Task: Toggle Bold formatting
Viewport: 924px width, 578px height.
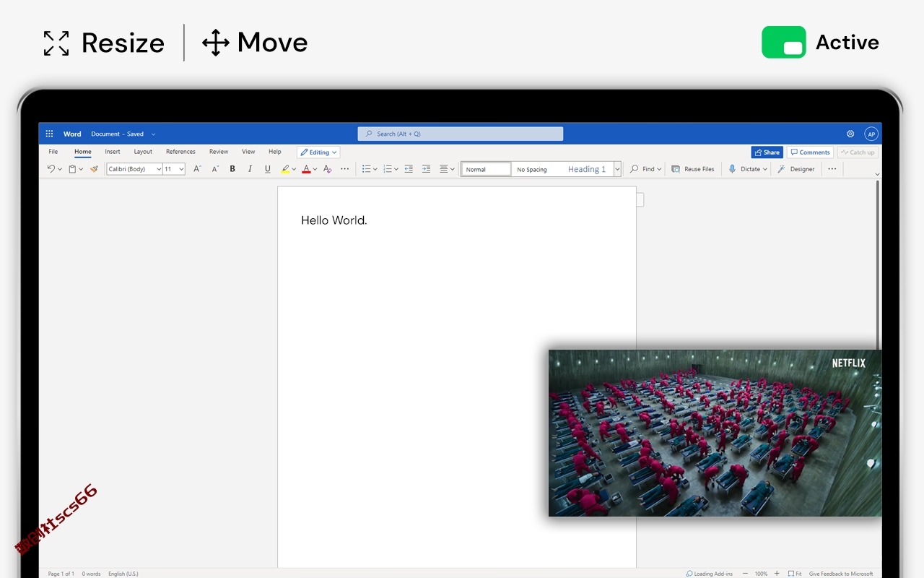Action: click(232, 169)
